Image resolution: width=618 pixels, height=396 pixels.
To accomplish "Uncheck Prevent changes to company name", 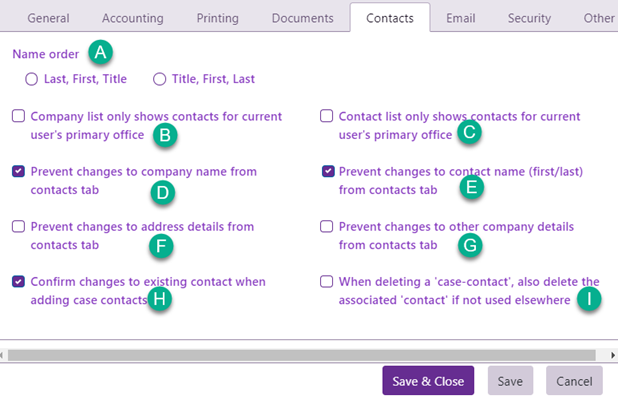I will tap(19, 171).
